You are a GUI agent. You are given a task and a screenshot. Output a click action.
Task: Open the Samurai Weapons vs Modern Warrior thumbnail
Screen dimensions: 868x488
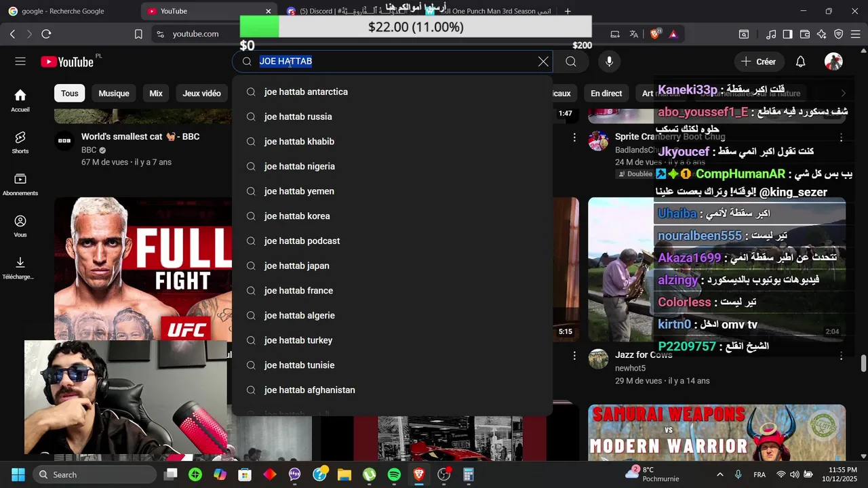[x=717, y=432]
